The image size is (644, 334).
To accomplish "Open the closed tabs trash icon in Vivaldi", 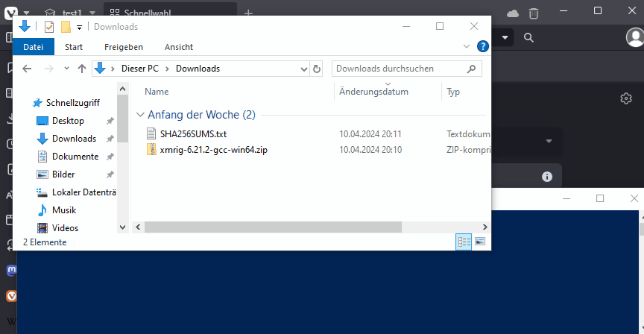I will pyautogui.click(x=534, y=13).
